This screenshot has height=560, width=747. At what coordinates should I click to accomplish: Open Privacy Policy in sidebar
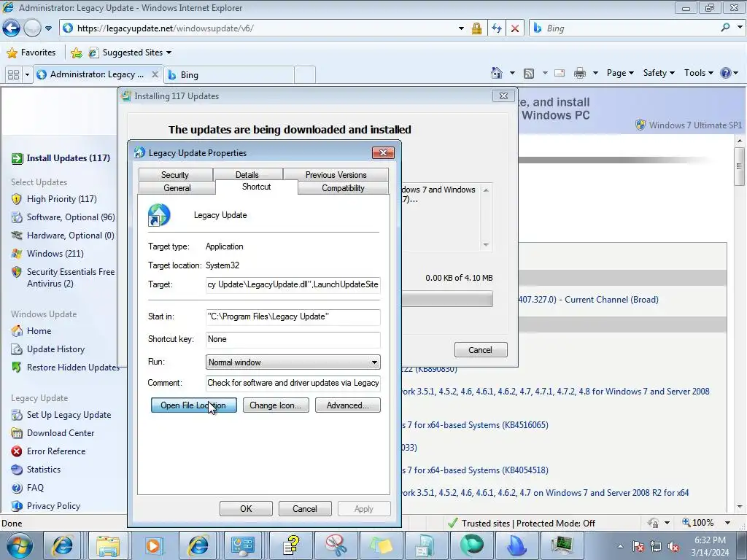[x=53, y=506]
